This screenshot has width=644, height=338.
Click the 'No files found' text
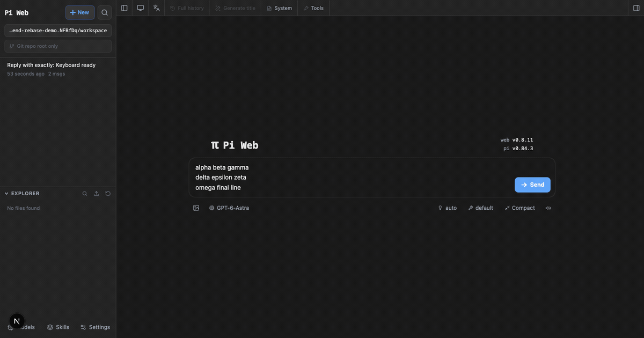coord(23,208)
